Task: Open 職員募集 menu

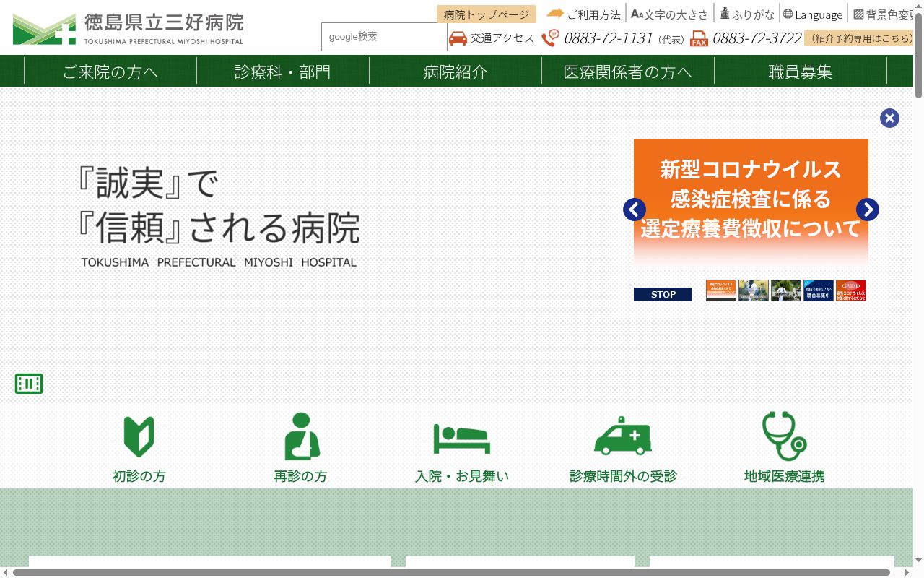Action: coord(801,71)
